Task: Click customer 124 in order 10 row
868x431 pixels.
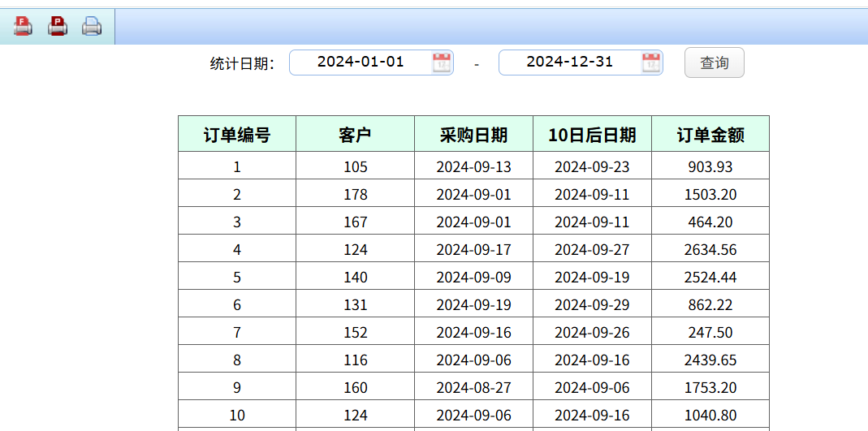Action: [x=356, y=415]
